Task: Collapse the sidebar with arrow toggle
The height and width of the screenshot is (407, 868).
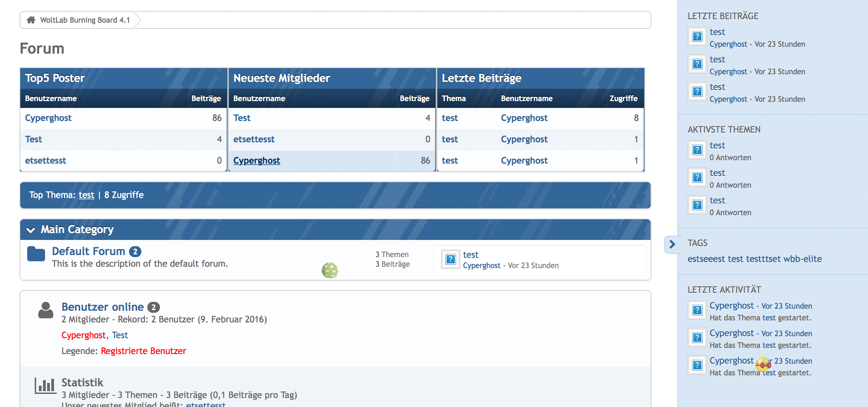Action: (672, 244)
